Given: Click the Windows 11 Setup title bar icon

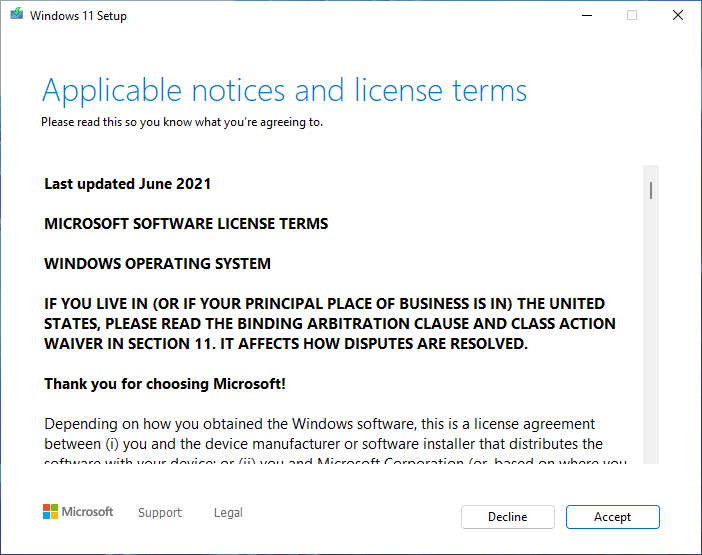Looking at the screenshot, I should coord(16,16).
